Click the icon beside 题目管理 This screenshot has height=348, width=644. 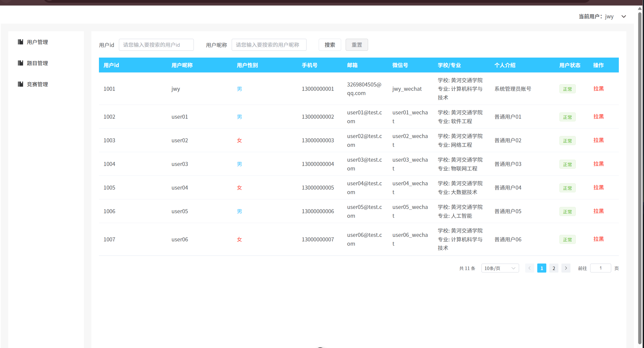coord(20,63)
